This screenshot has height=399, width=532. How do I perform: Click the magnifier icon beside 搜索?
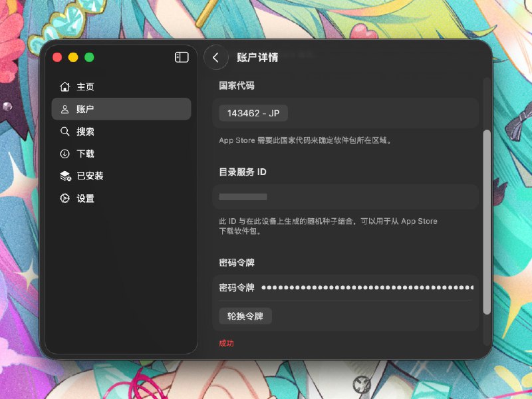[x=65, y=132]
